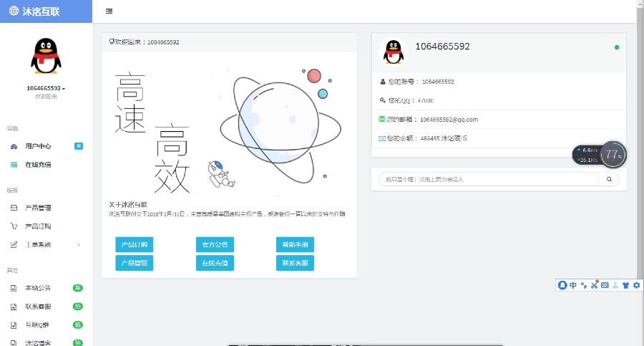Click the 关于沐洛互联 heading
Screen dimensions: 644x346
tap(128, 204)
